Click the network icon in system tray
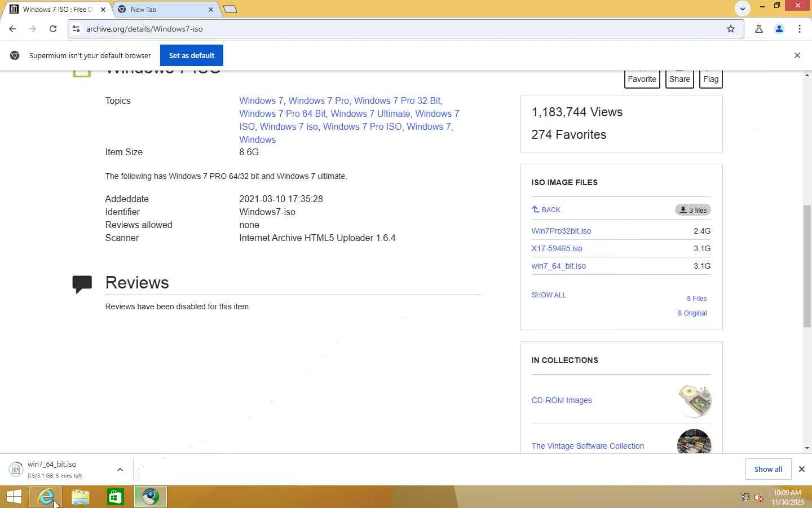The height and width of the screenshot is (508, 812). point(745,497)
